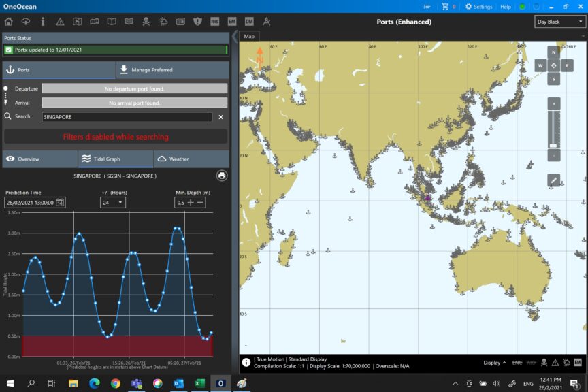Toggle piracy skull overlay in map bar
This screenshot has height=392, width=588.
[544, 362]
